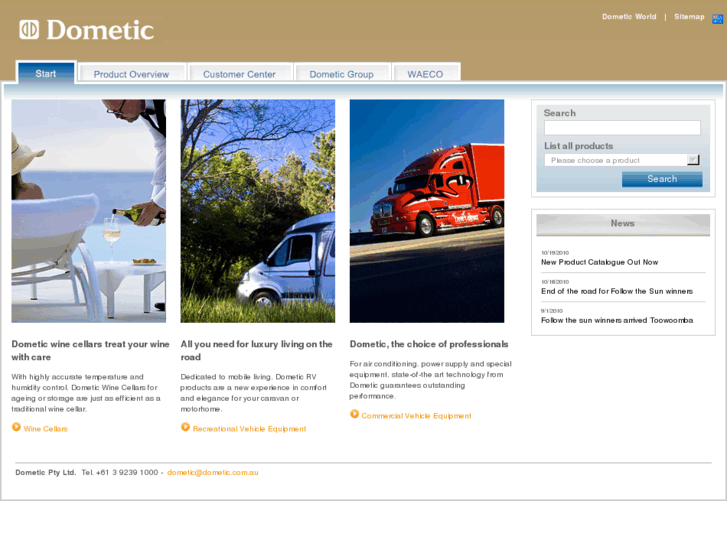Click the News panel header

click(623, 224)
